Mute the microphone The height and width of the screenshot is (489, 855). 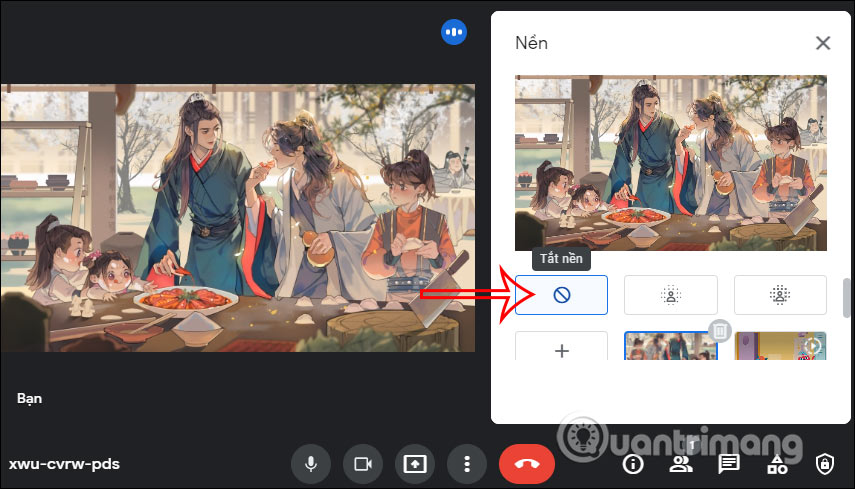pyautogui.click(x=311, y=464)
